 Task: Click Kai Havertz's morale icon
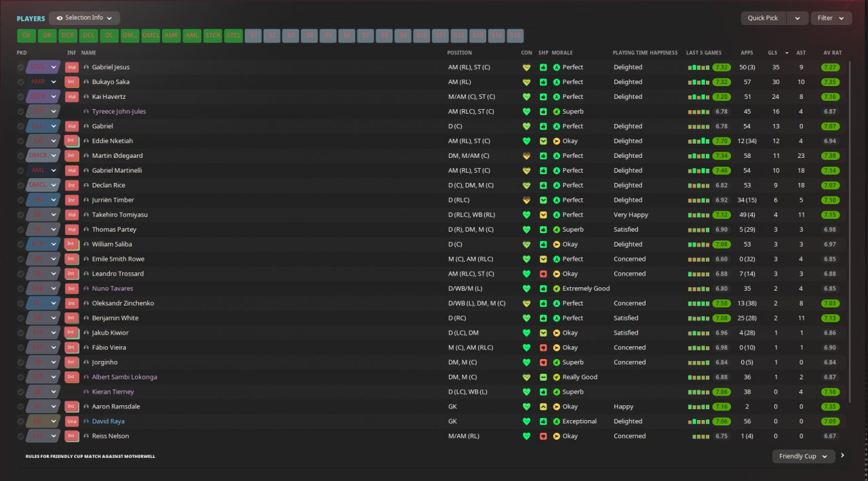[557, 97]
